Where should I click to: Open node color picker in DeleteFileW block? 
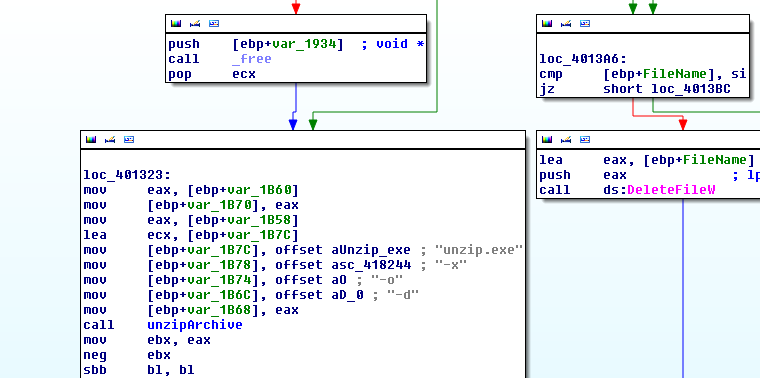547,140
